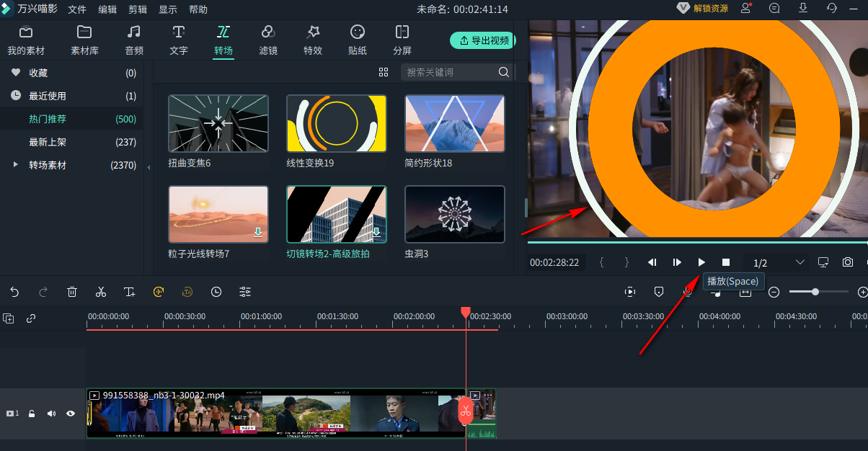Delete the selected clip with the trash icon

click(x=72, y=292)
